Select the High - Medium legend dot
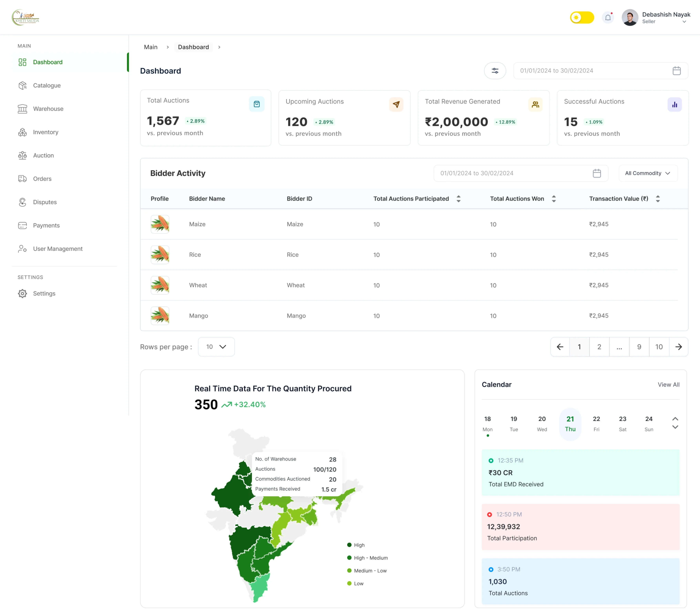The width and height of the screenshot is (700, 615). tap(349, 558)
